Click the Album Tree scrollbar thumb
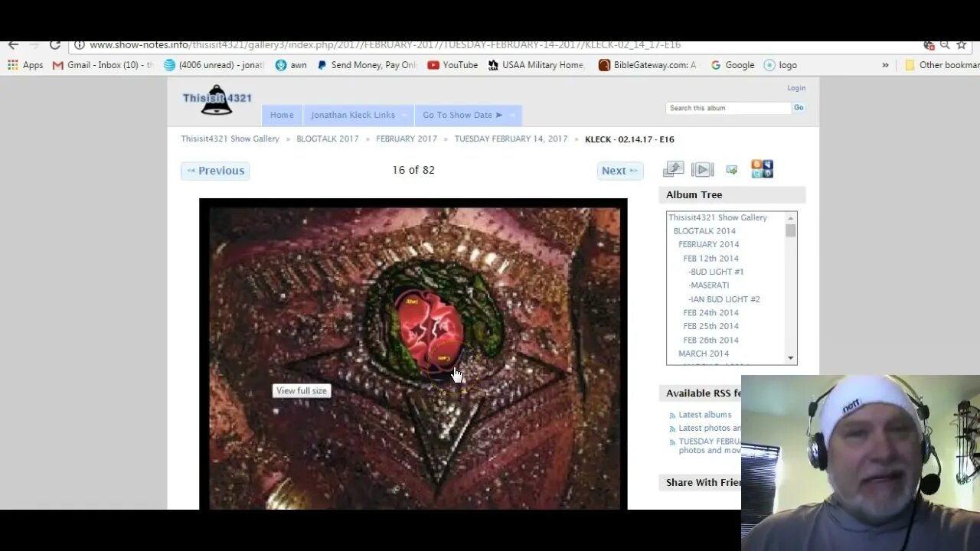The height and width of the screenshot is (551, 980). [790, 230]
